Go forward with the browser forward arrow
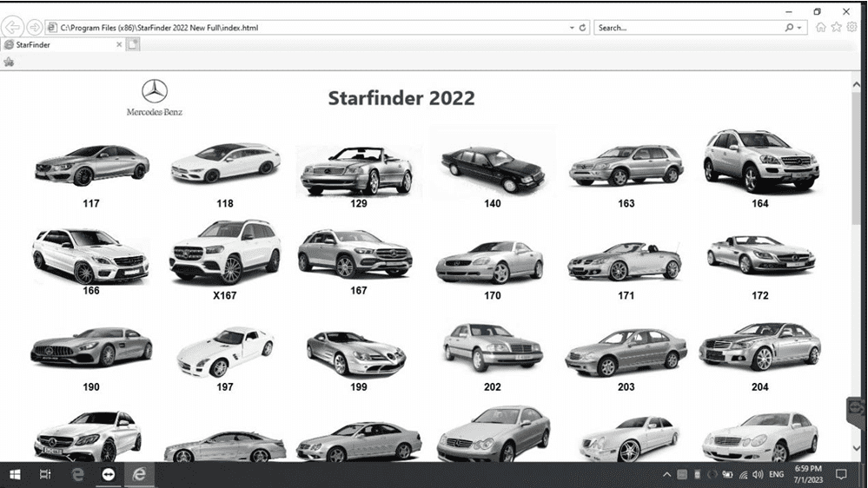Viewport: 868px width, 488px height. pos(35,27)
